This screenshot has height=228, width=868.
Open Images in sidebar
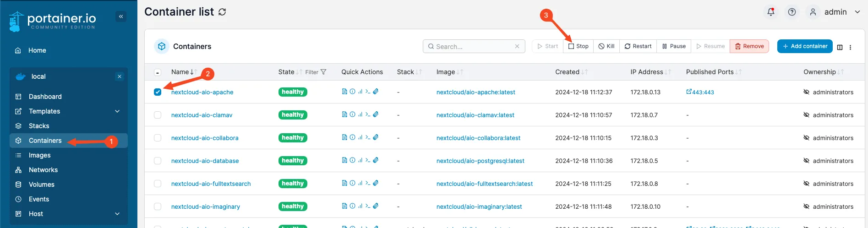pyautogui.click(x=39, y=155)
